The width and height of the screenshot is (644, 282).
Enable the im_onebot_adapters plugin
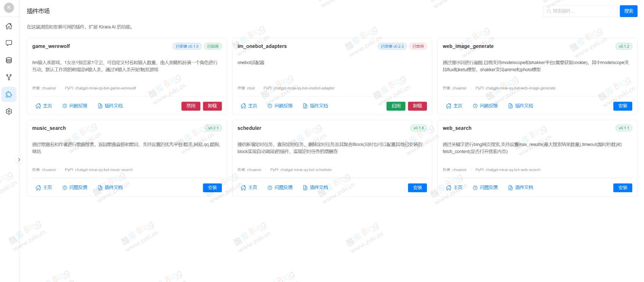(x=396, y=106)
